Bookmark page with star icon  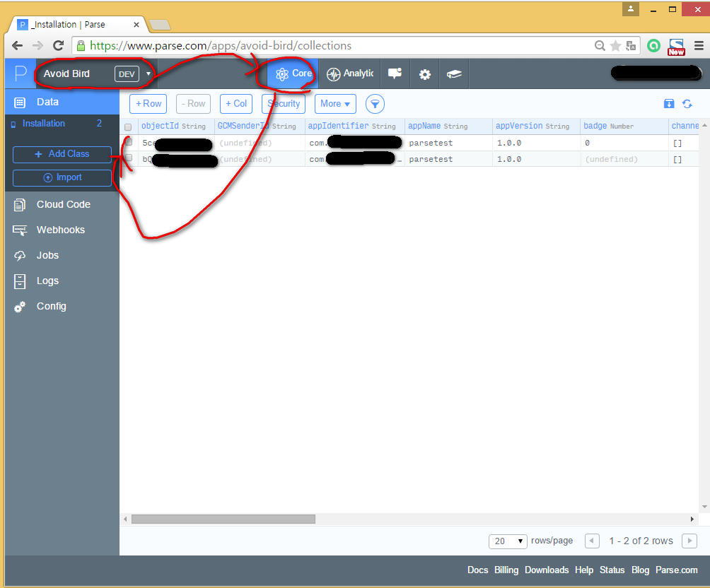615,46
